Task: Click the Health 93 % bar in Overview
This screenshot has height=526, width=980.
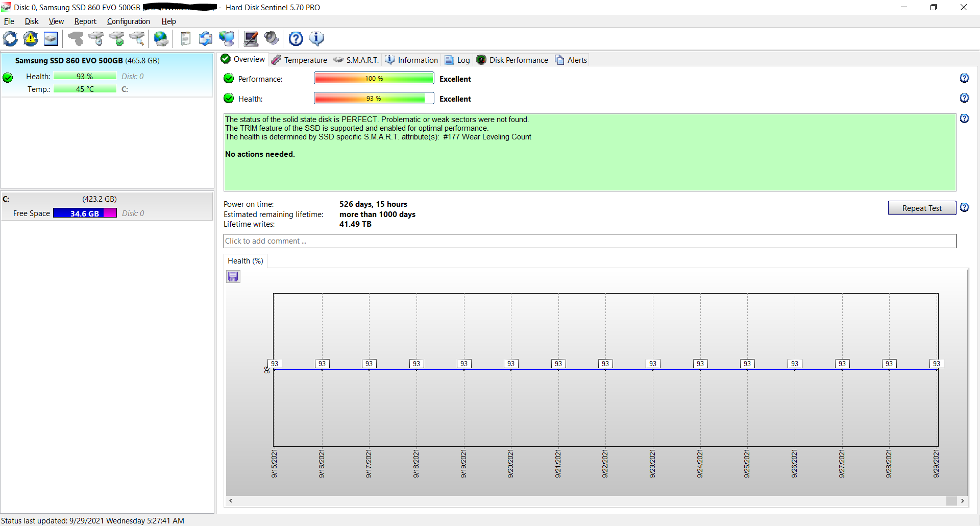Action: [x=374, y=98]
